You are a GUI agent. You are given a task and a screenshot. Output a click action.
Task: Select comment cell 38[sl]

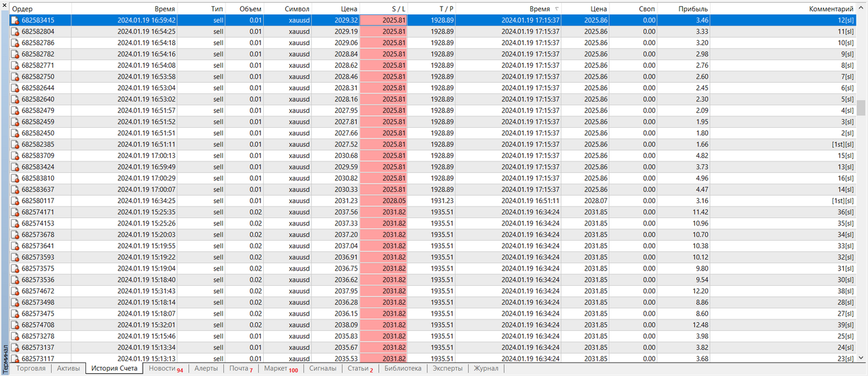(x=845, y=291)
